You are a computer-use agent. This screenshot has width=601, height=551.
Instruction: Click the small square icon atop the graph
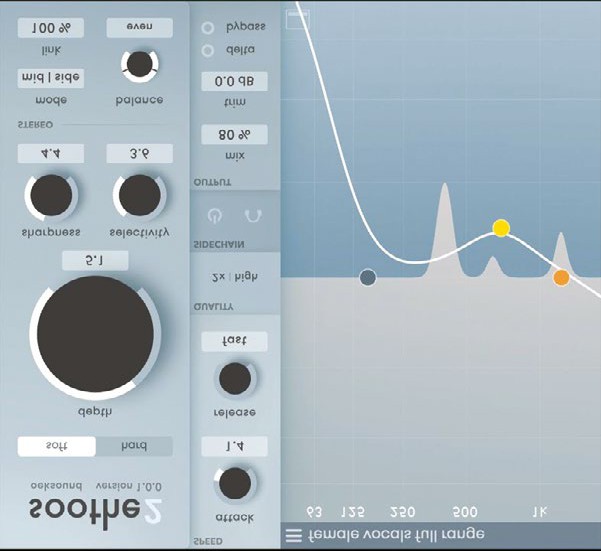298,18
